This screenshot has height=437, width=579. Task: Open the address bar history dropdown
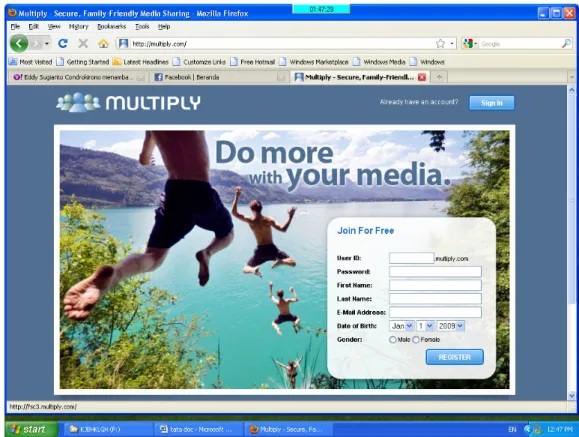click(452, 44)
